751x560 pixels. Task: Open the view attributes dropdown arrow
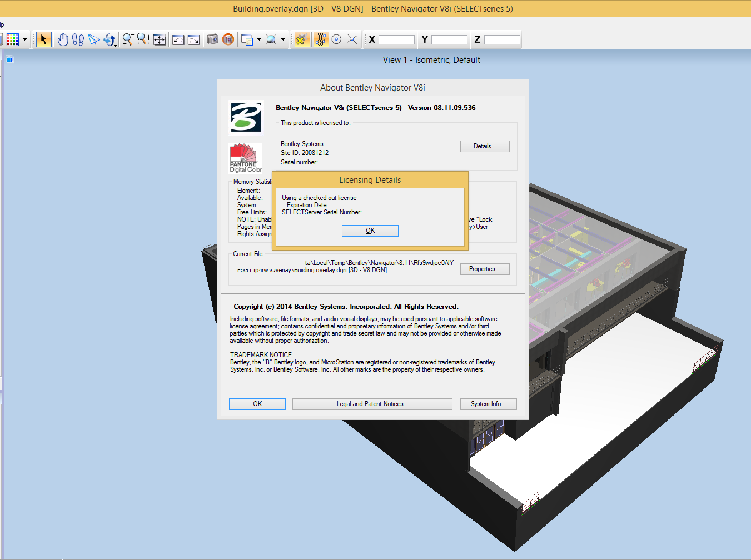pos(259,39)
